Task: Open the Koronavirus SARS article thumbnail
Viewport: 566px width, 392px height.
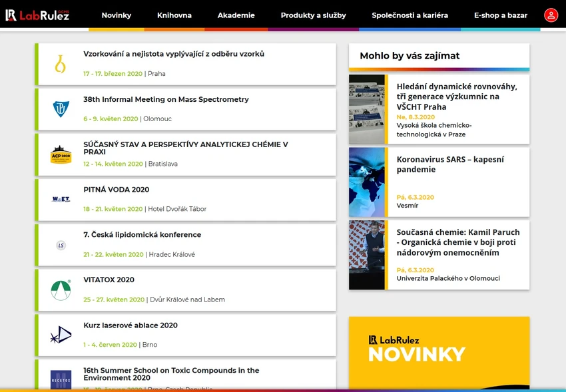Action: 367,182
